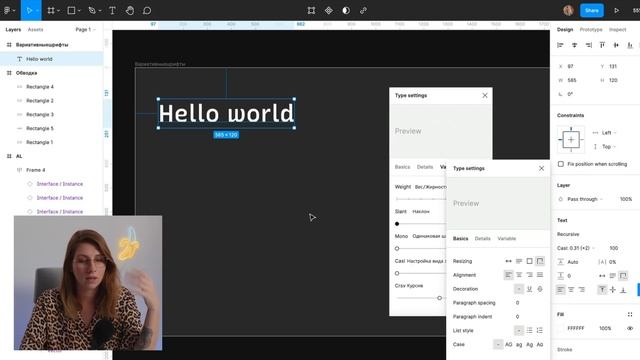Click the edit object icon in top toolbar
Screen dimensions: 640x360
(311, 10)
